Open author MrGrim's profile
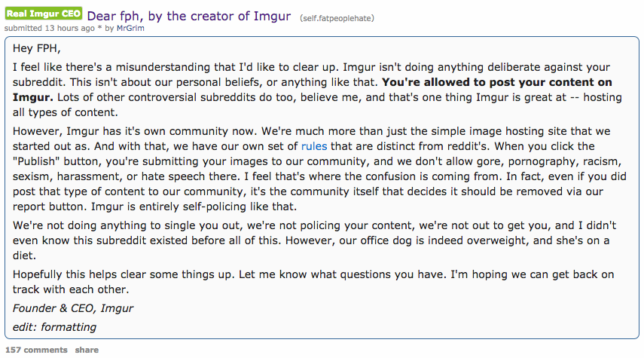Viewport: 644px width, 358px height. click(x=132, y=29)
